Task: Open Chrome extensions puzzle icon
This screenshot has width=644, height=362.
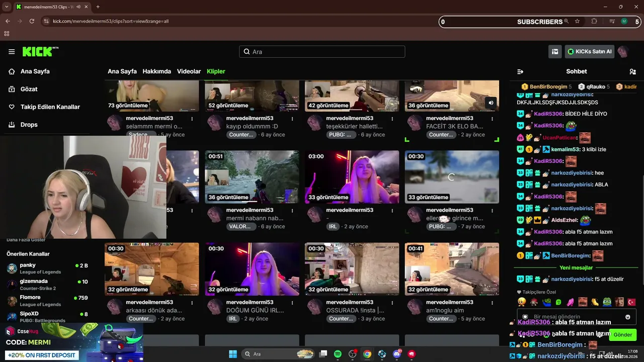Action: click(x=594, y=21)
